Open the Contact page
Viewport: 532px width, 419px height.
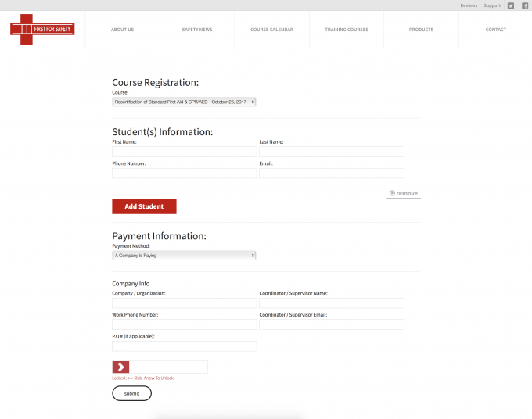tap(495, 30)
